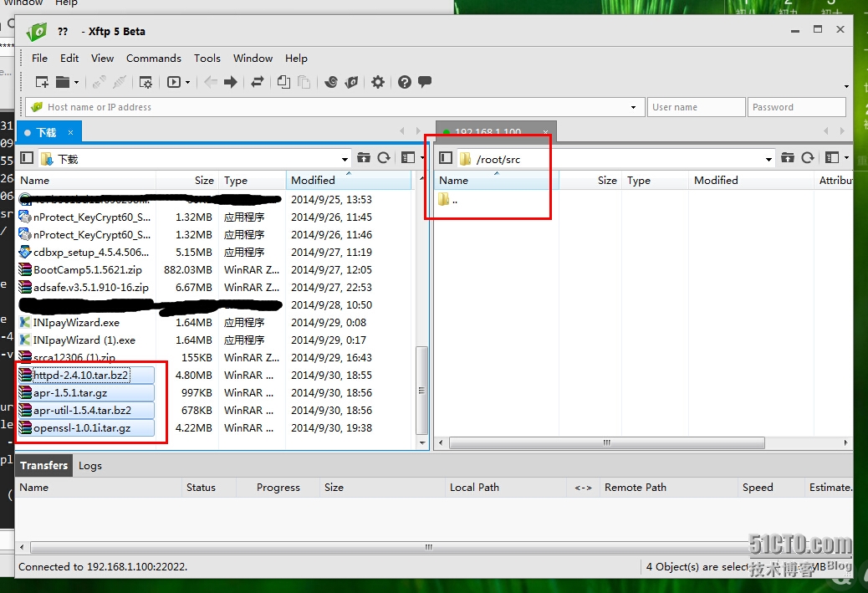Click the Copy toolbar icon
Image resolution: width=868 pixels, height=593 pixels.
tap(283, 82)
